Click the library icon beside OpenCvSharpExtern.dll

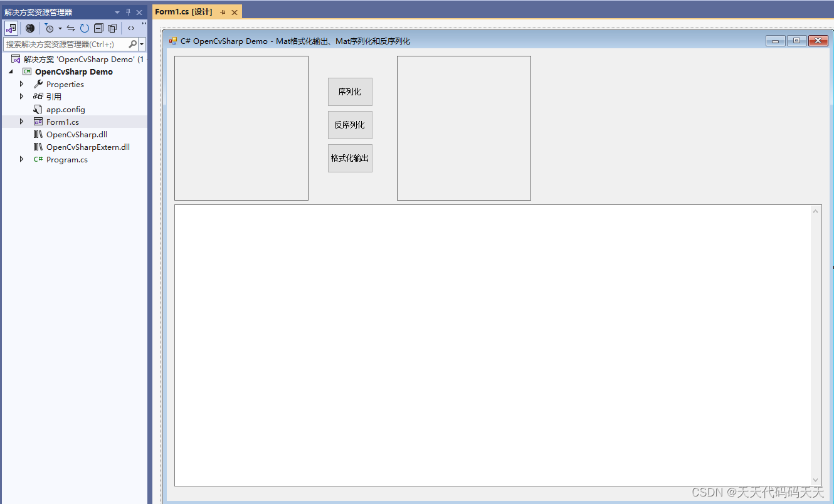(x=38, y=147)
